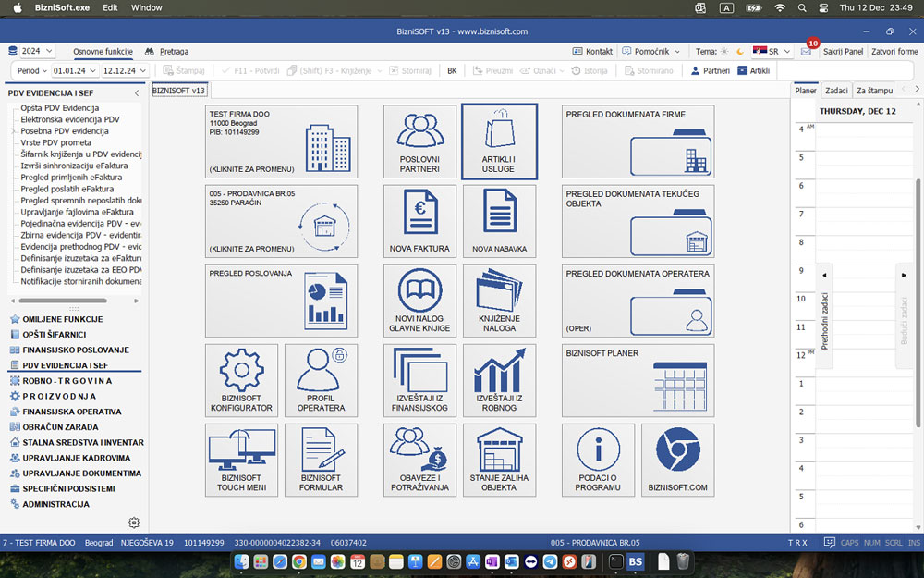
Task: Click the Partneri toolbar button
Action: point(710,70)
